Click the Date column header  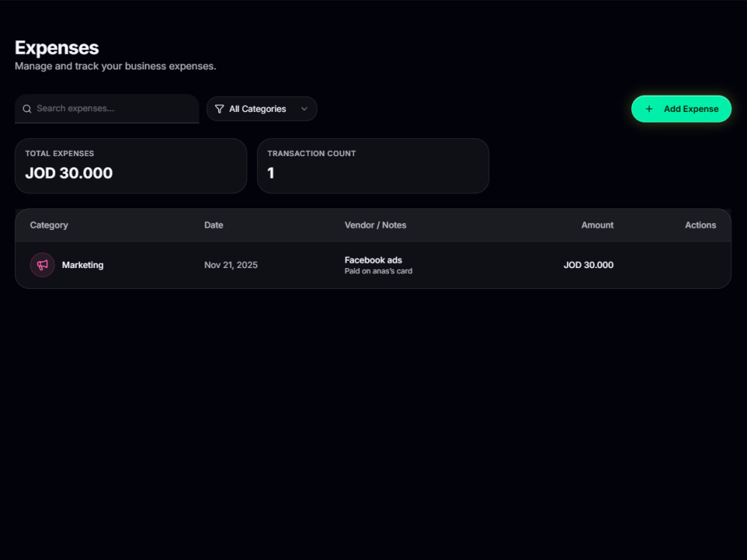coord(214,225)
